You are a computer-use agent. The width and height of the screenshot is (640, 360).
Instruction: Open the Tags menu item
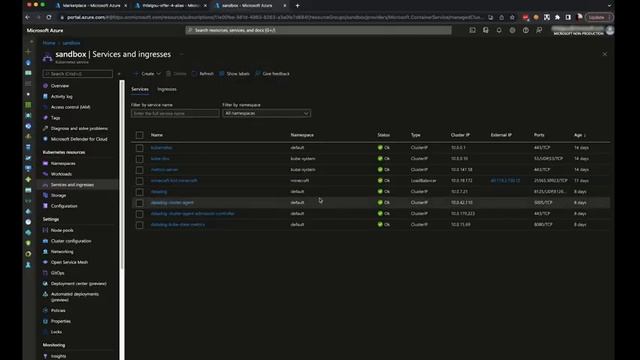(55, 118)
